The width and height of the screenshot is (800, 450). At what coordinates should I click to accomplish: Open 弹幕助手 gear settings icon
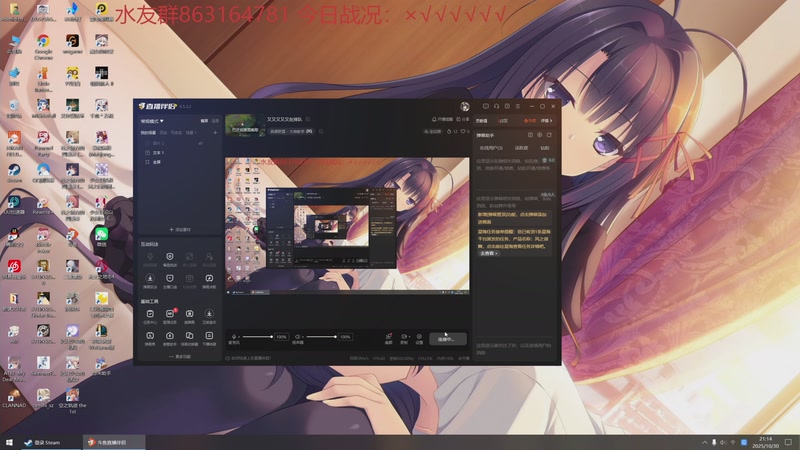click(x=539, y=135)
